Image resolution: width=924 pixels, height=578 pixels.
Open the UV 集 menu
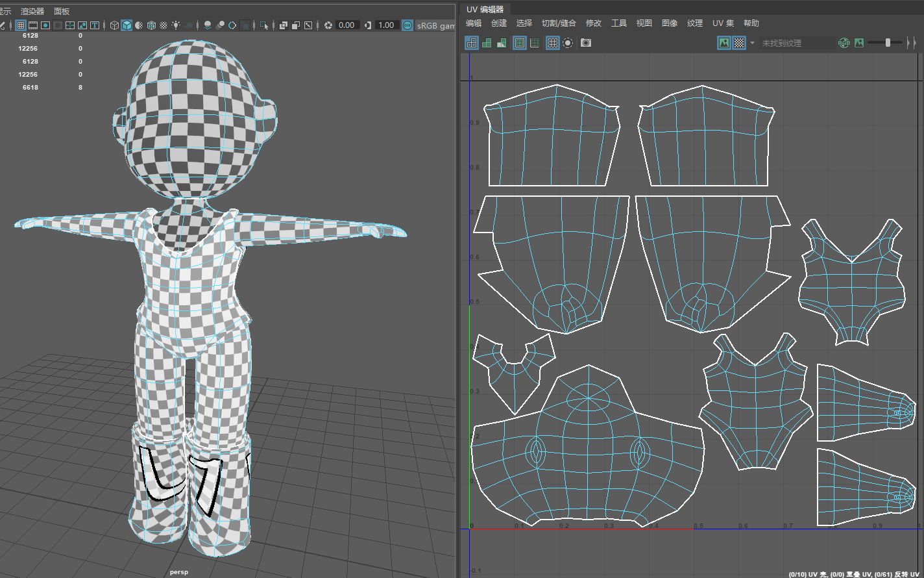(723, 23)
